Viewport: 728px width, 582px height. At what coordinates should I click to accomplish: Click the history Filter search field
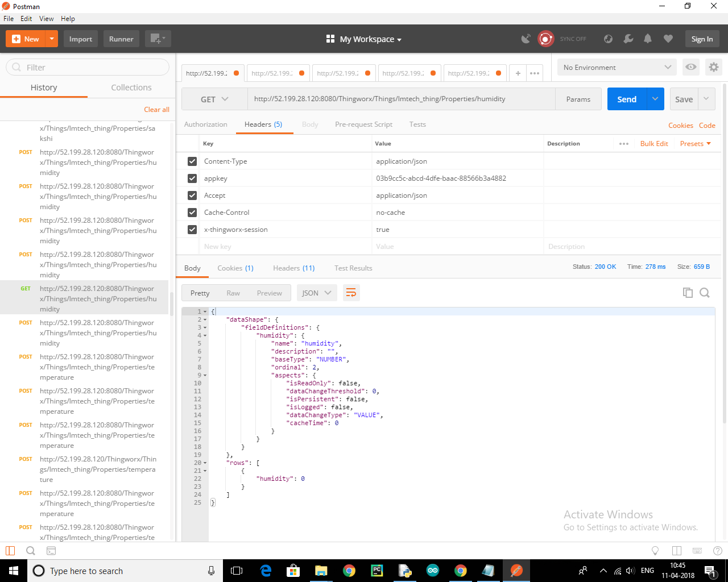(88, 67)
